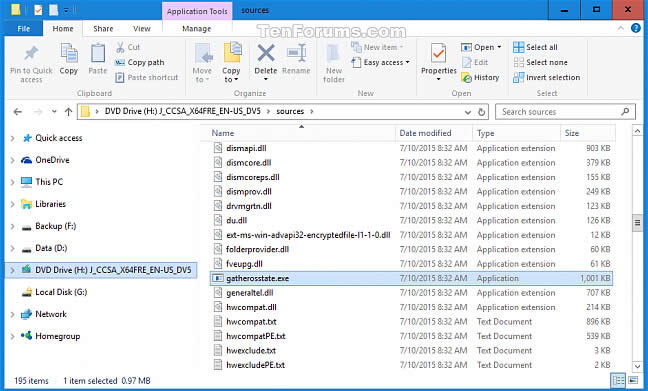
Task: Sort by the Type column header
Action: click(516, 133)
